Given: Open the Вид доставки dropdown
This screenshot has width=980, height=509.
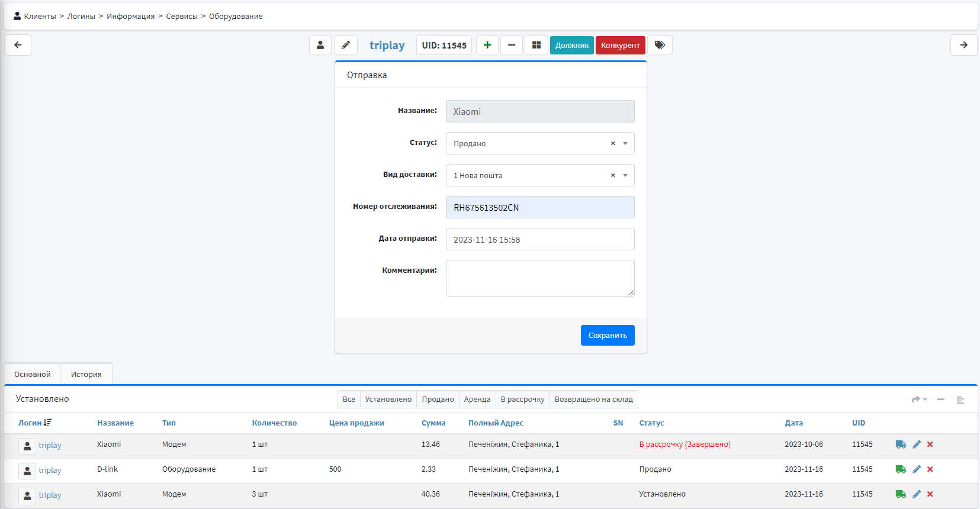Looking at the screenshot, I should (x=625, y=175).
